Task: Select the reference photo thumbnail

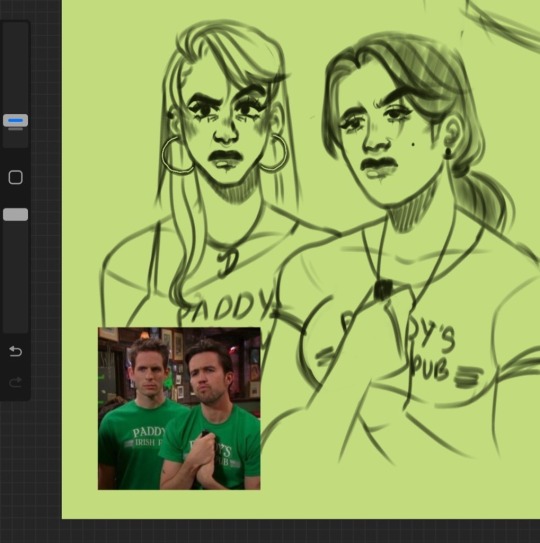Action: pyautogui.click(x=179, y=409)
